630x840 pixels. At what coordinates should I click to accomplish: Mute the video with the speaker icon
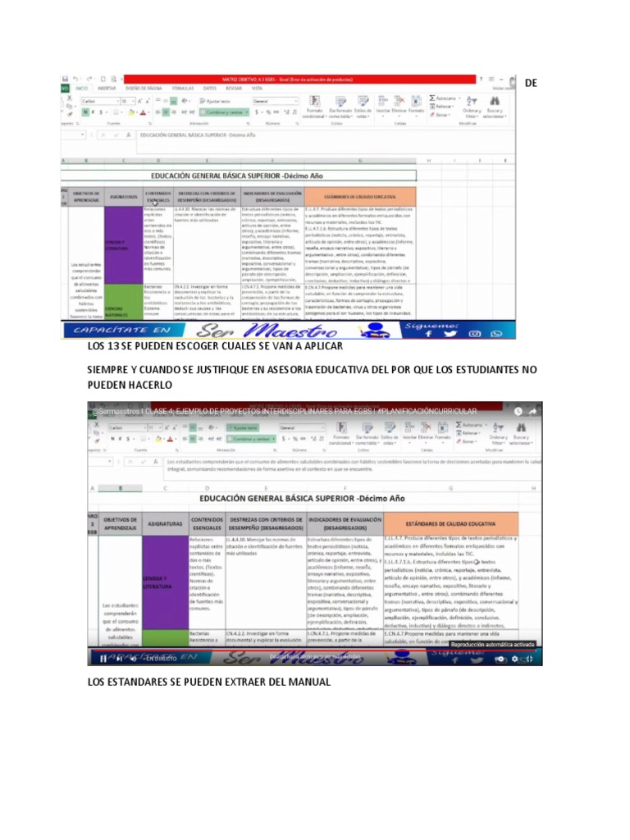(133, 659)
